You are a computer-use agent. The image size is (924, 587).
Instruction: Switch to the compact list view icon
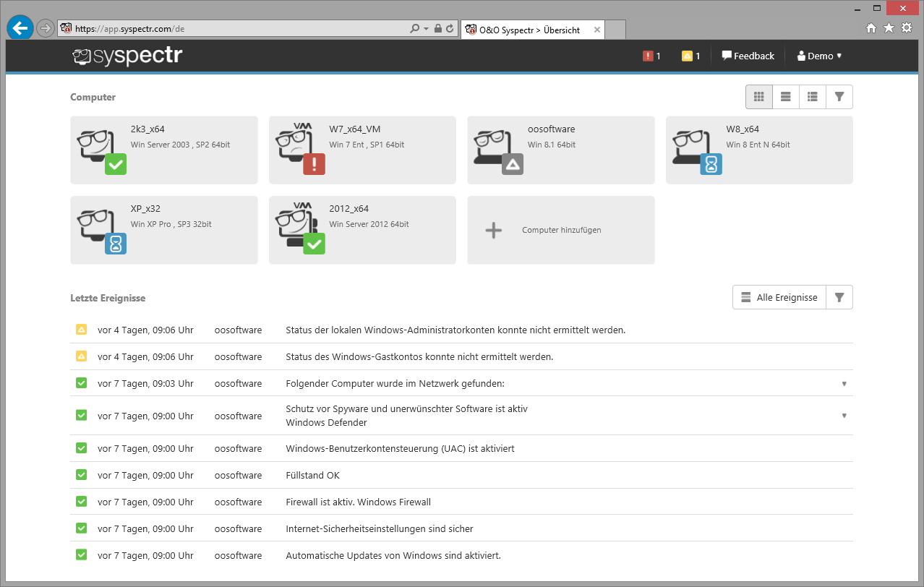[x=786, y=96]
